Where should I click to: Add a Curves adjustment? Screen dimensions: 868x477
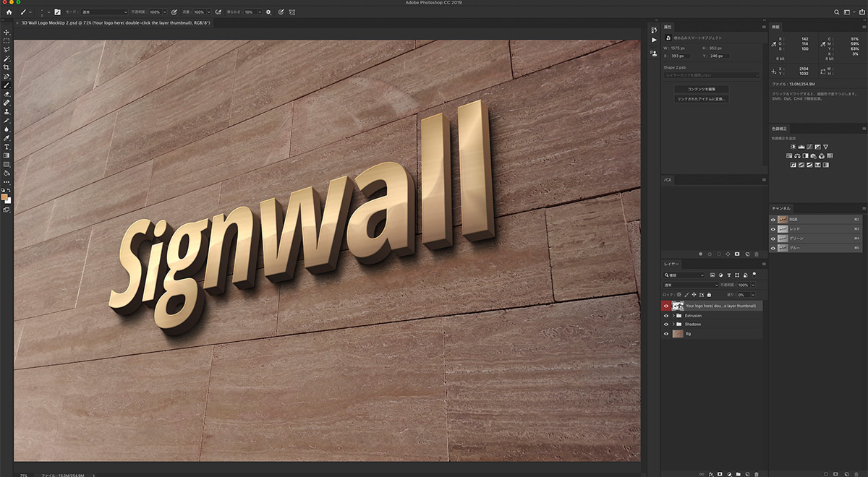point(809,147)
